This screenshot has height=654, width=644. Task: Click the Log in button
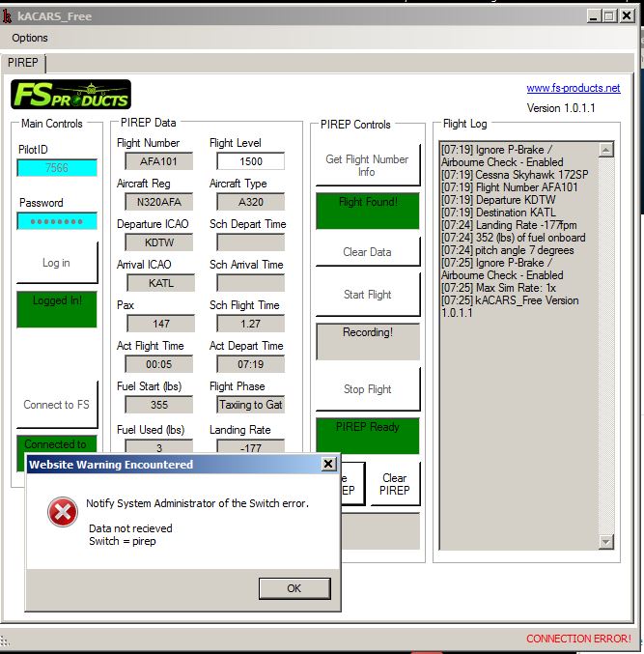click(x=57, y=263)
